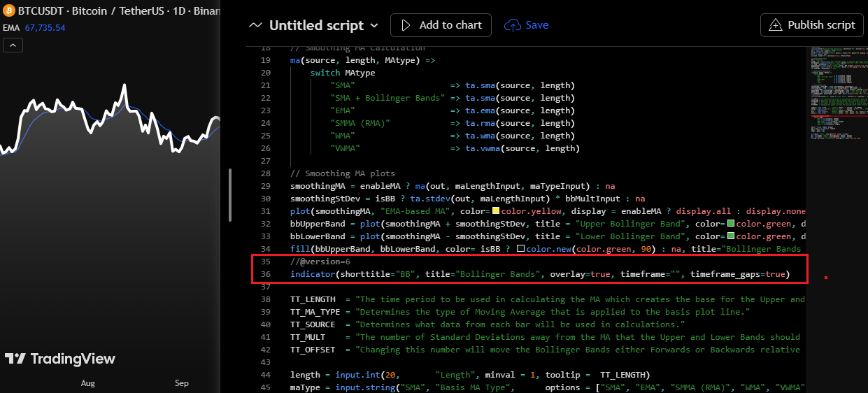This screenshot has width=868, height=393.
Task: Click the TradingView logo
Action: pyautogui.click(x=60, y=359)
